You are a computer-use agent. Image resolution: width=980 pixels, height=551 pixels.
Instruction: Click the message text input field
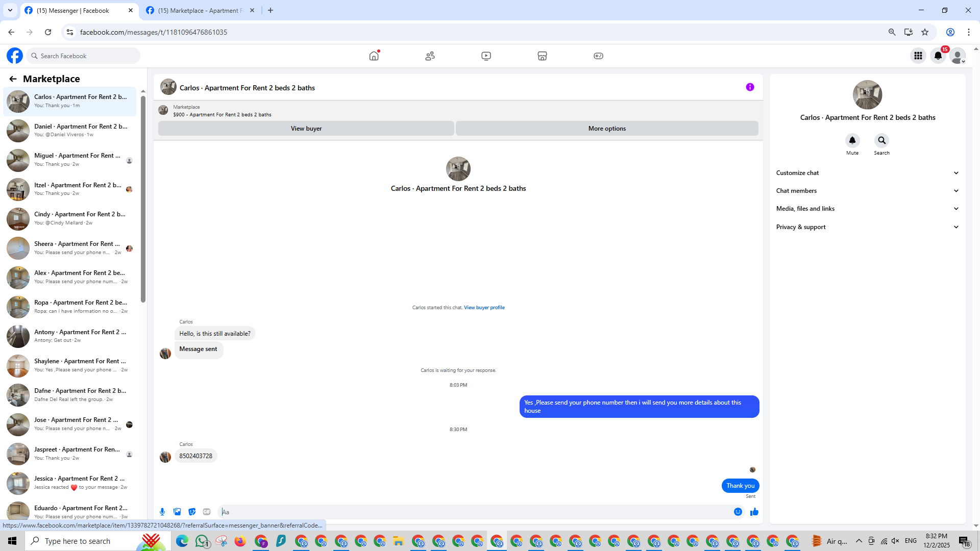[x=475, y=512]
